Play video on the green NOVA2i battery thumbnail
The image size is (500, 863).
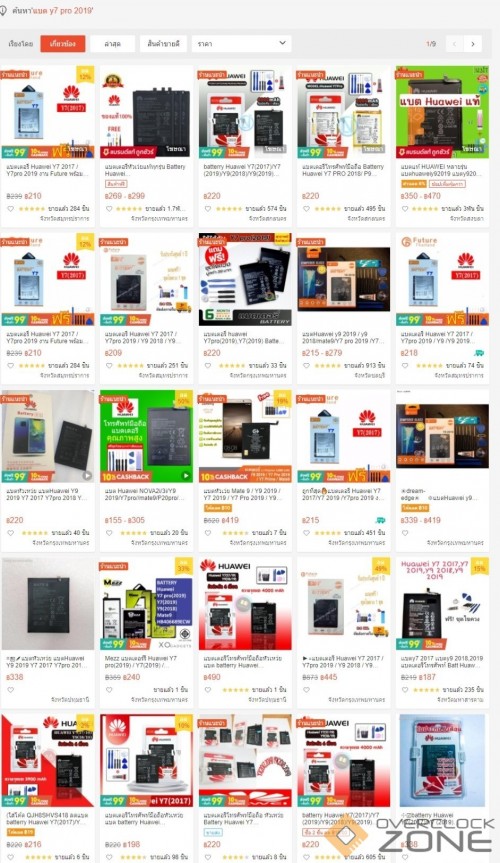186,476
